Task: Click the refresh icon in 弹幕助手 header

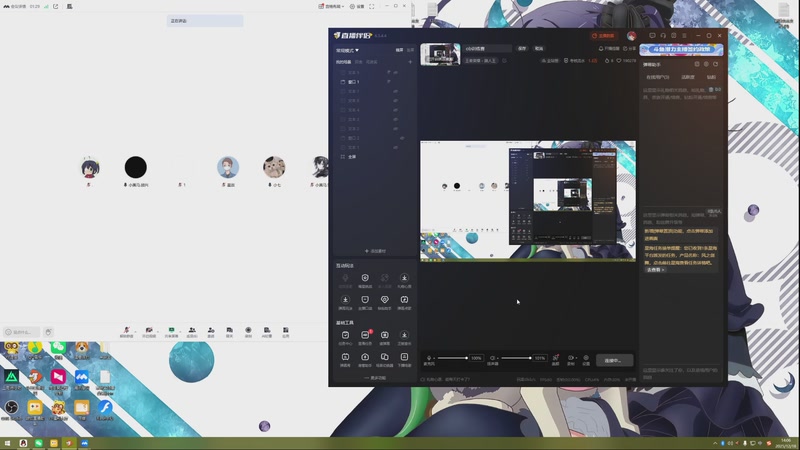Action: tap(715, 64)
